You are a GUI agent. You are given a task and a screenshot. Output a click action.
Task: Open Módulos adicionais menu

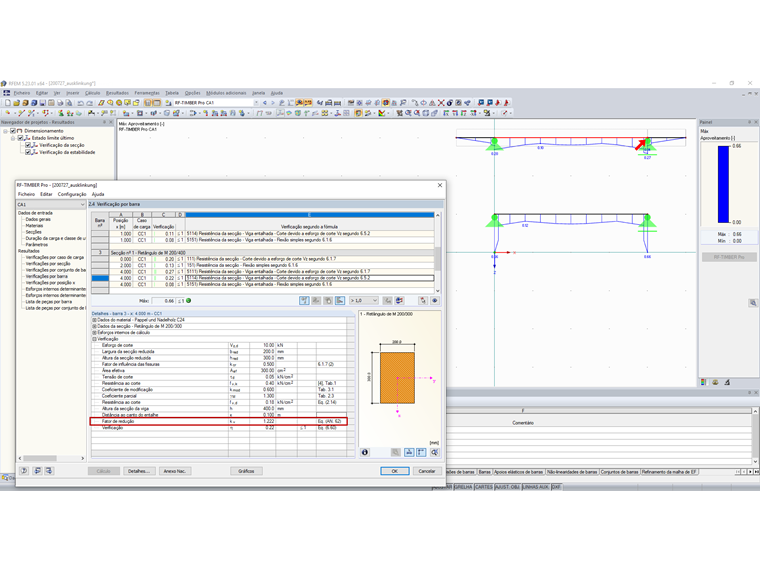[x=226, y=93]
